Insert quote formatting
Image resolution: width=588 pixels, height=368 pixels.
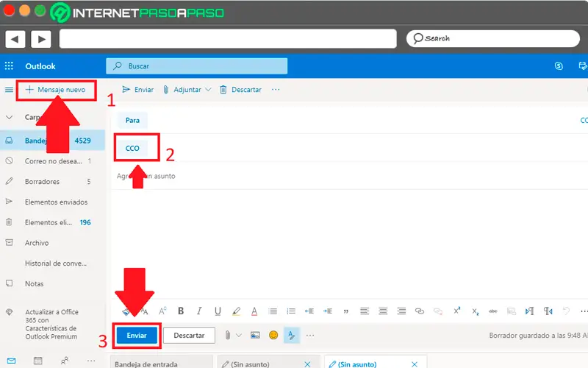345,311
